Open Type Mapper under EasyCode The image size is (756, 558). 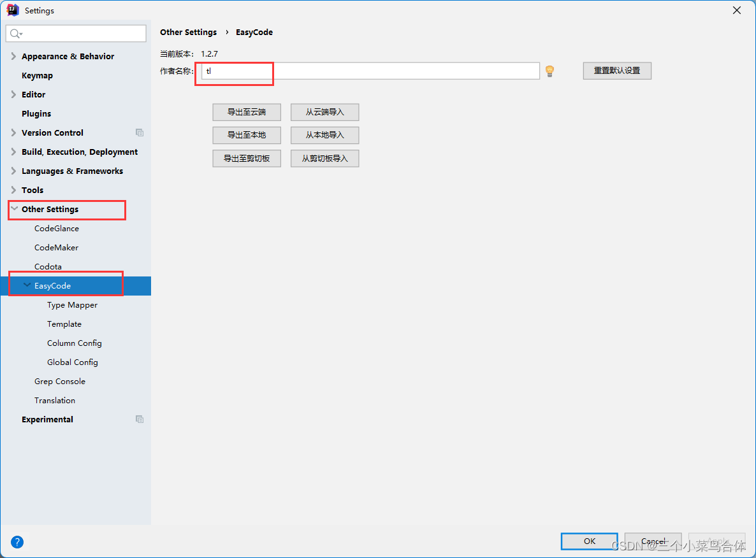pos(72,305)
